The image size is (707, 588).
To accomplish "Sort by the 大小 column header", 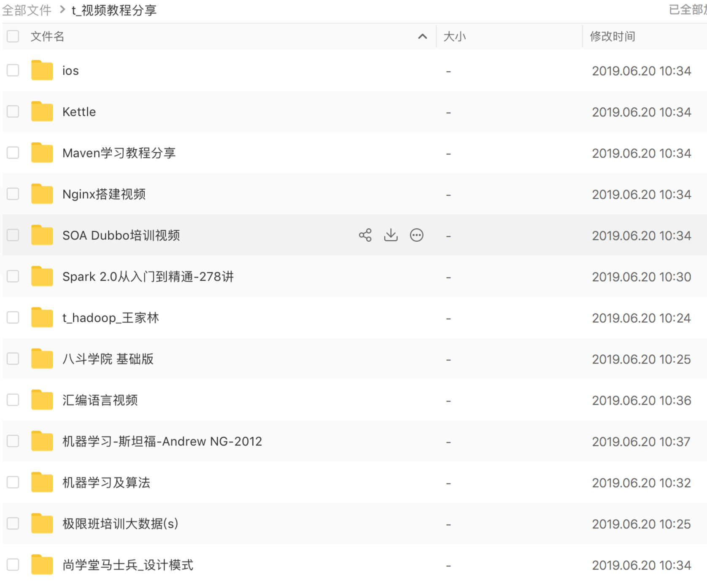I will [455, 36].
